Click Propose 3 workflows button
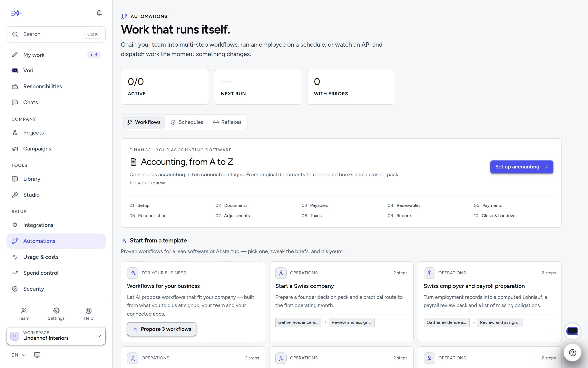588x368 pixels. point(161,329)
